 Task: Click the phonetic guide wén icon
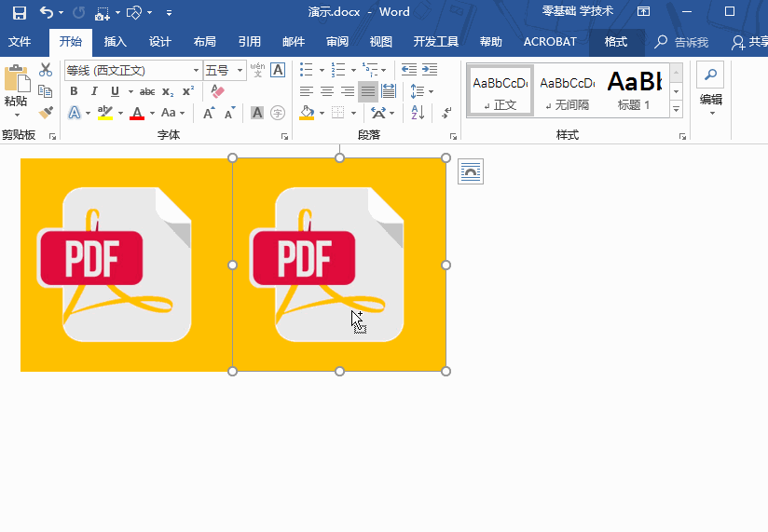[257, 70]
